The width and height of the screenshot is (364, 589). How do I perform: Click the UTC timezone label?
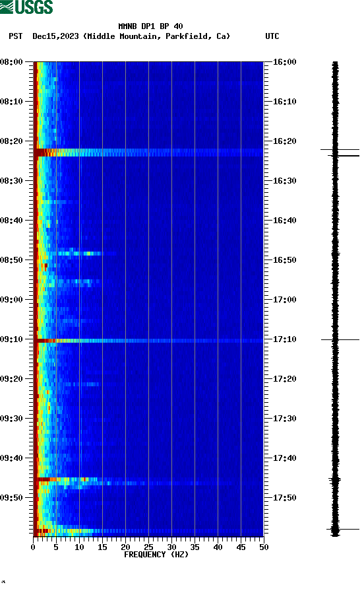coord(272,36)
